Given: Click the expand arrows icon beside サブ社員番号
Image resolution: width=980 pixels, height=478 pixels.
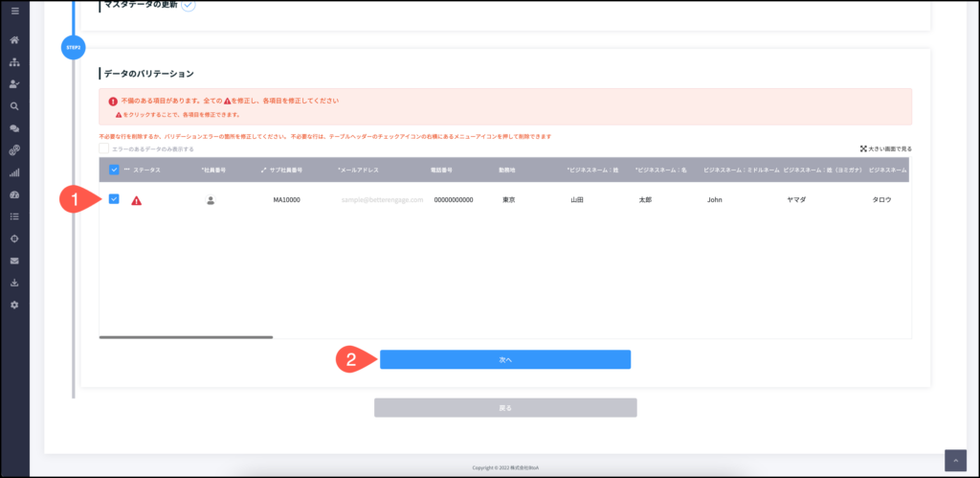Looking at the screenshot, I should point(264,170).
